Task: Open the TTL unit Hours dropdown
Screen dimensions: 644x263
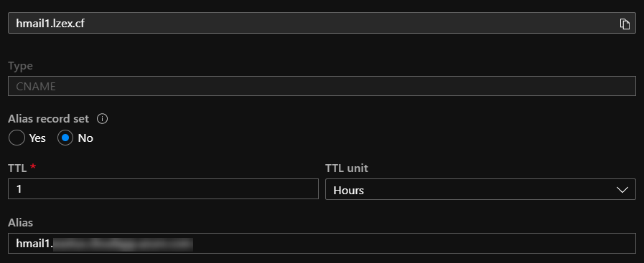Action: (480, 189)
